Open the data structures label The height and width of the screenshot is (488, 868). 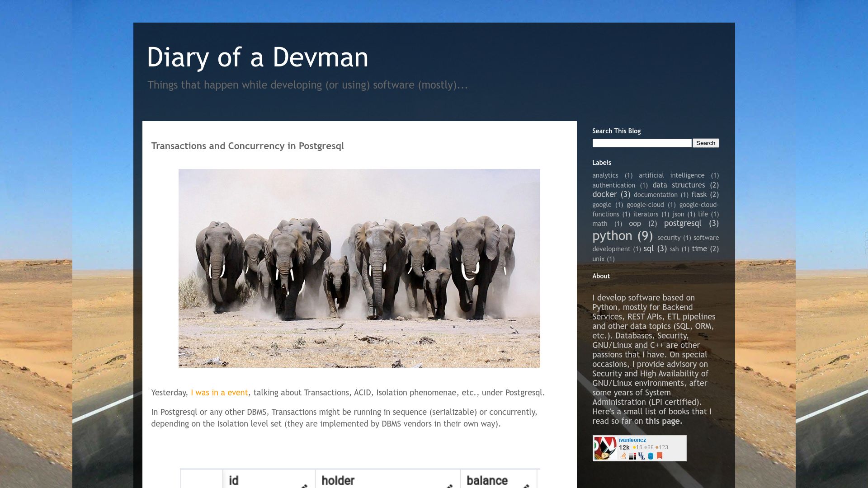679,185
